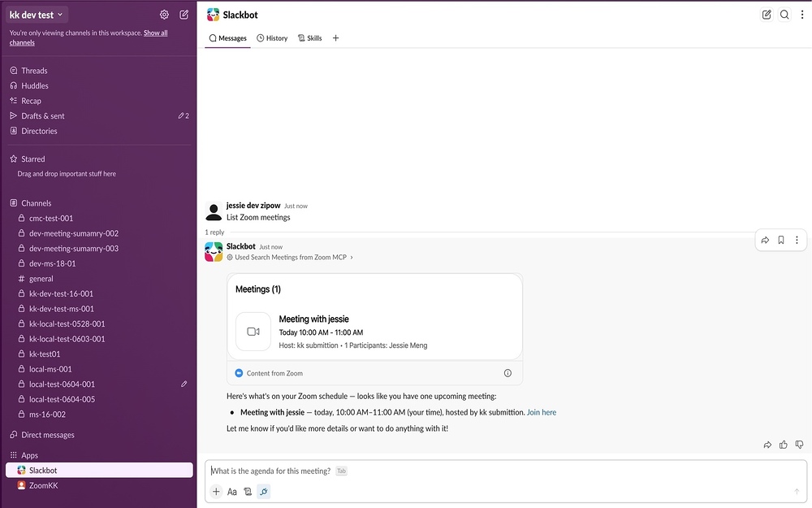The width and height of the screenshot is (812, 508).
Task: Open Directories in sidebar
Action: pos(39,131)
